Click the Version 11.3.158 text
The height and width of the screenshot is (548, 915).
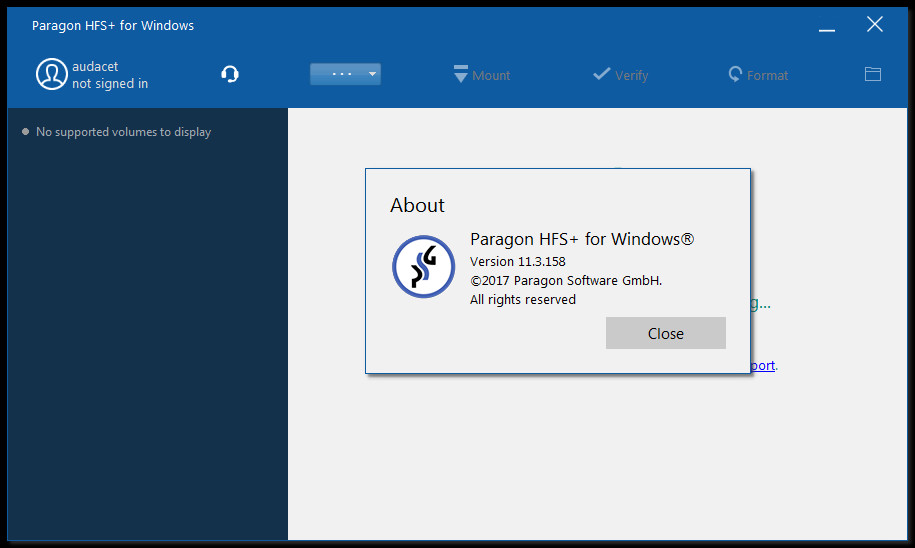tap(518, 261)
